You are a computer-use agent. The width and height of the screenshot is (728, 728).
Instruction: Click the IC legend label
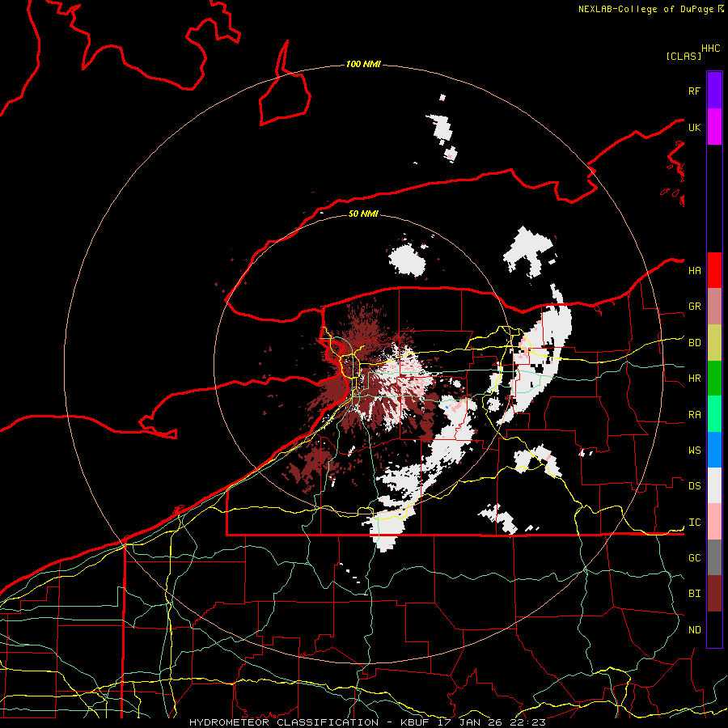[694, 523]
